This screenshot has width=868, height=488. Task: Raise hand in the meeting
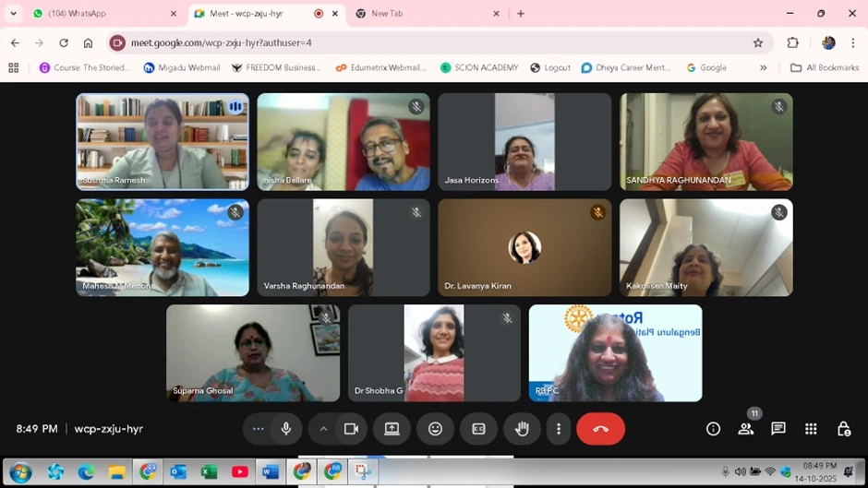coord(522,429)
